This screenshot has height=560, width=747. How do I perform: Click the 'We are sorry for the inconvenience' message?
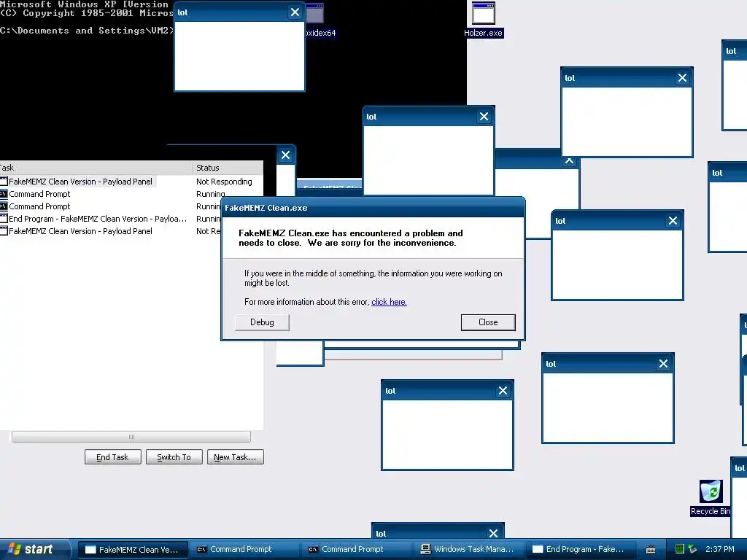382,243
